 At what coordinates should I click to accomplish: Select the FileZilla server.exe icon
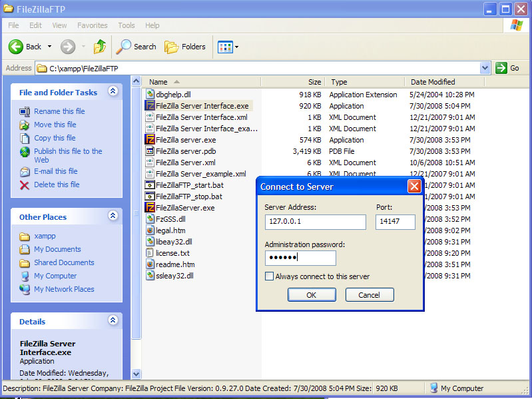click(x=150, y=139)
